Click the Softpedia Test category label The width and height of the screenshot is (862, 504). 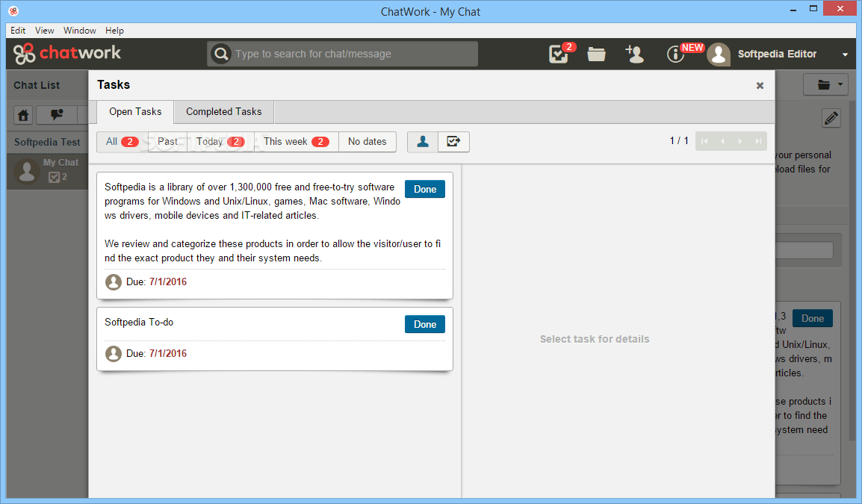[x=47, y=143]
